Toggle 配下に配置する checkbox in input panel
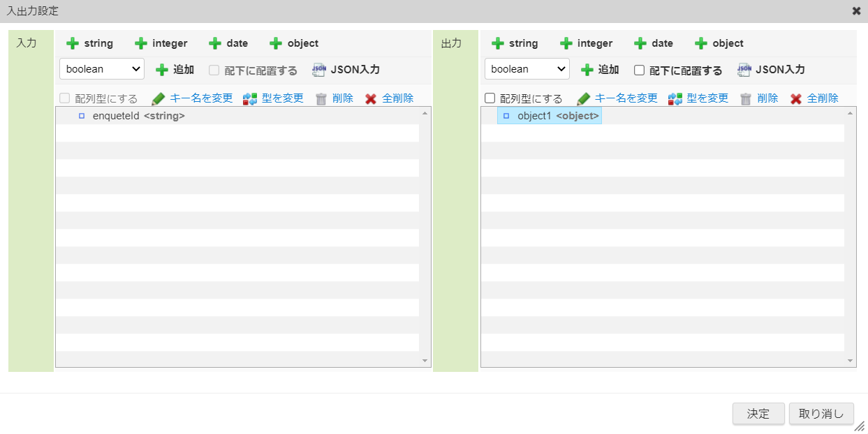This screenshot has width=868, height=434. coord(214,70)
